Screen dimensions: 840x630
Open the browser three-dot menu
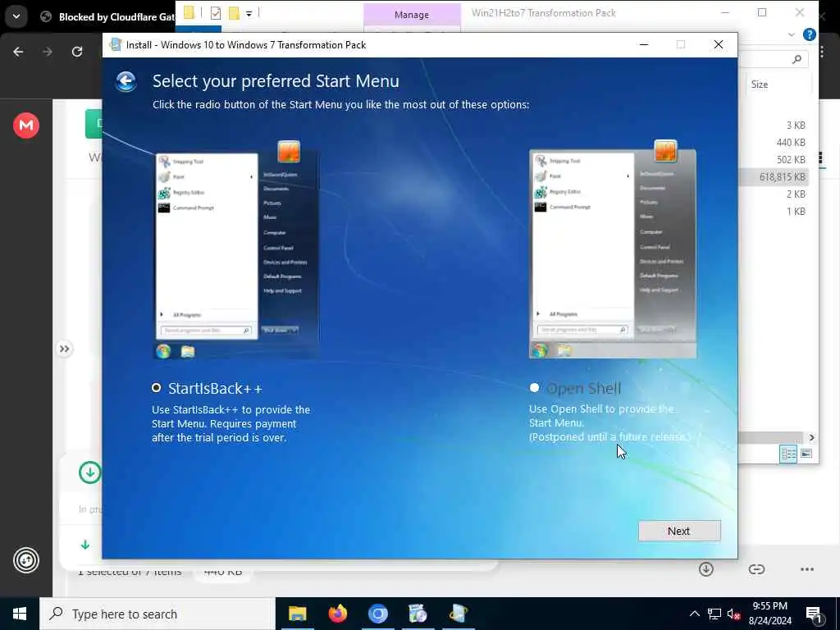(822, 52)
